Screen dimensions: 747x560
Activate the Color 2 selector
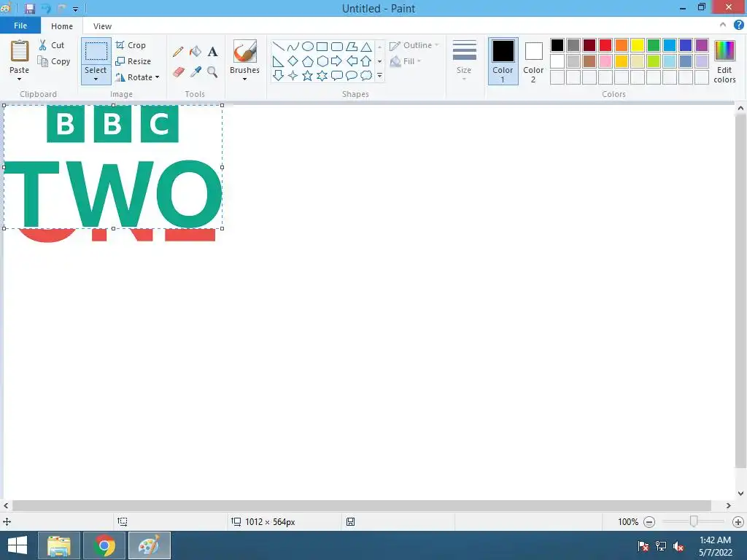(x=533, y=61)
